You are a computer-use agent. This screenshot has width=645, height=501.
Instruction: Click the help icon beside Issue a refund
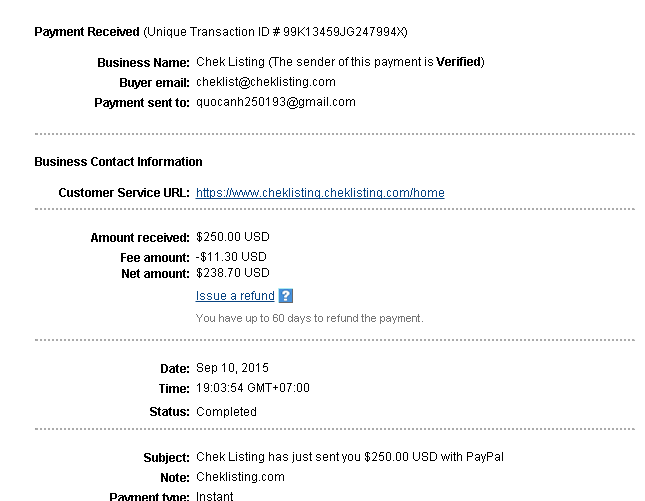286,296
